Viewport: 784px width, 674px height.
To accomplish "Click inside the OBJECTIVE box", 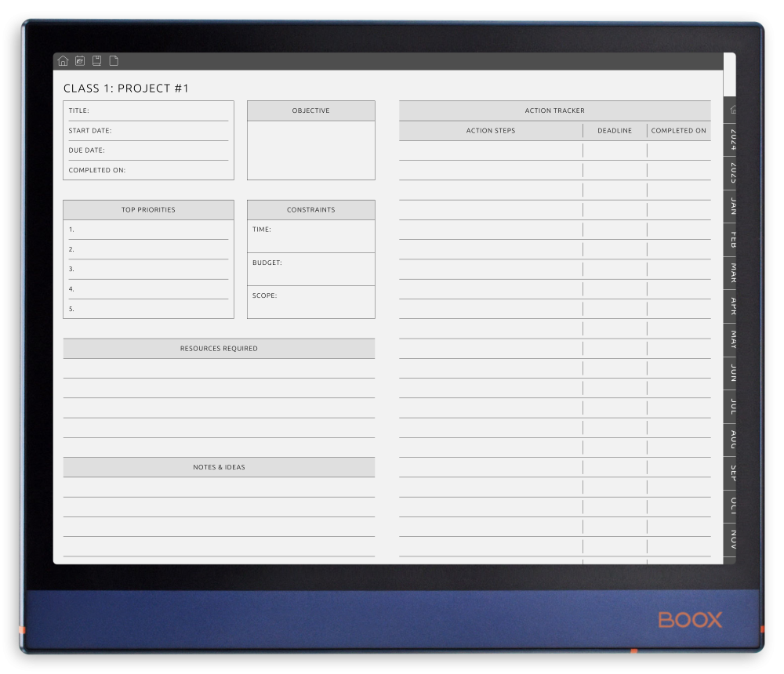I will [310, 149].
